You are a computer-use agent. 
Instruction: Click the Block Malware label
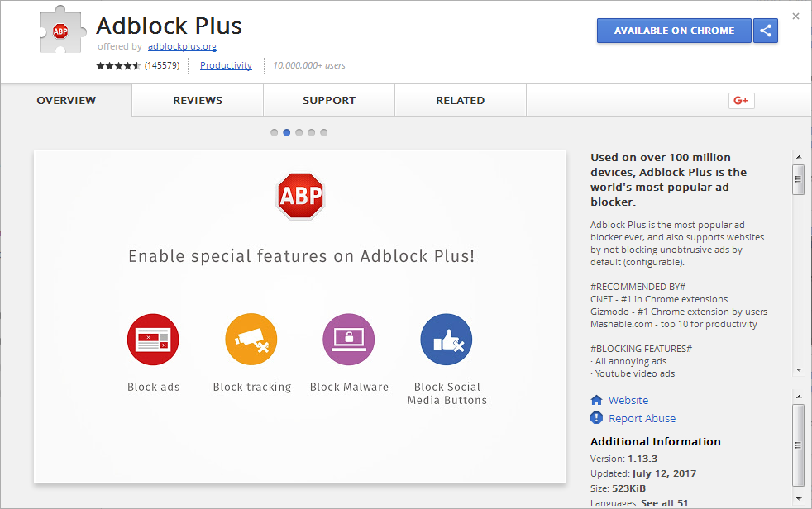[349, 387]
